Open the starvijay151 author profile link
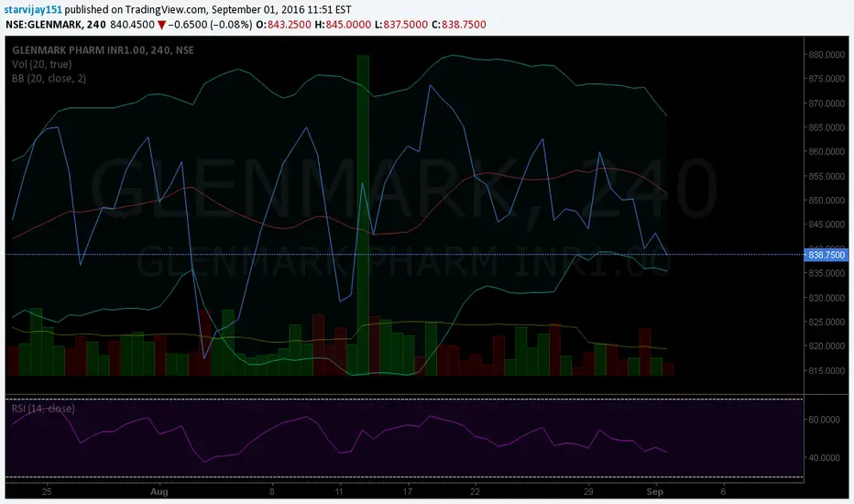 pyautogui.click(x=33, y=10)
